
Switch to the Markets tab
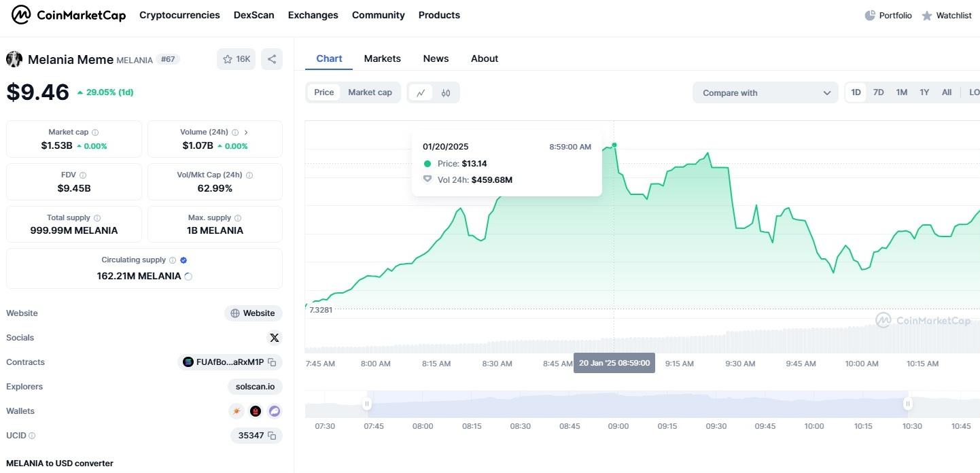pyautogui.click(x=382, y=58)
